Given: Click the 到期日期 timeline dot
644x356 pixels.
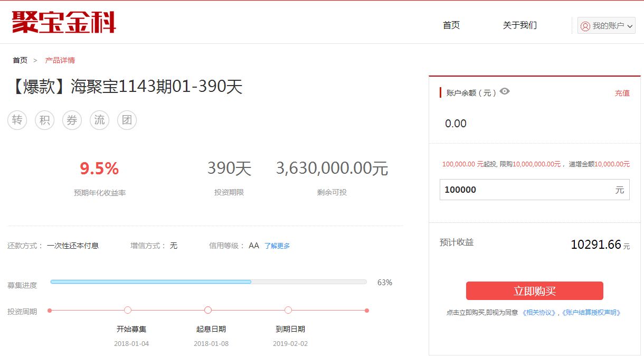Looking at the screenshot, I should point(288,310).
